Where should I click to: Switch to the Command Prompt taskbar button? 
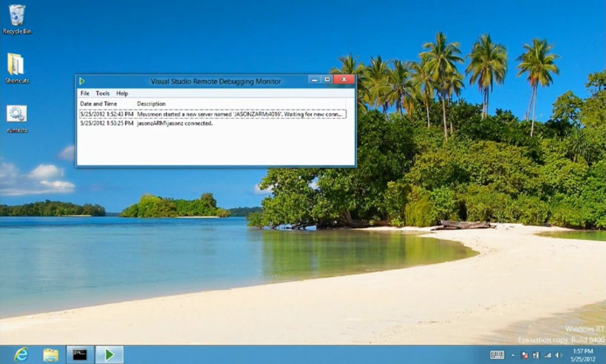80,354
